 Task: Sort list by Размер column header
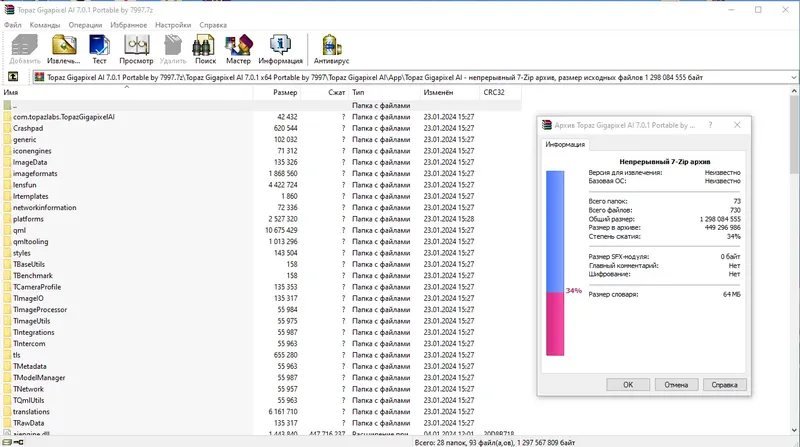pos(276,92)
